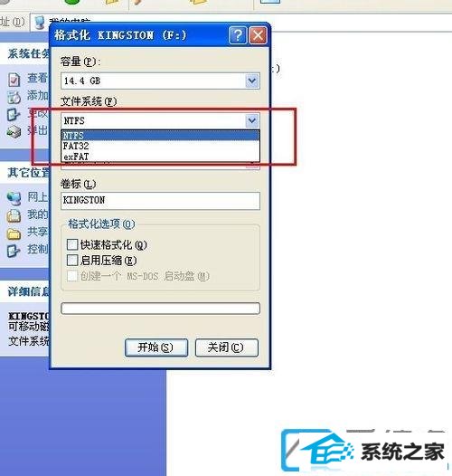Click the Network Places globe icon
The width and height of the screenshot is (452, 476).
(x=14, y=198)
